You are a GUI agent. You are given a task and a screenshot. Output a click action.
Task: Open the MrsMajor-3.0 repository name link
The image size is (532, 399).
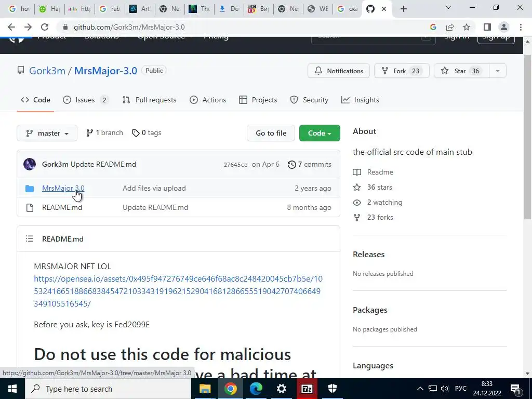coord(105,71)
